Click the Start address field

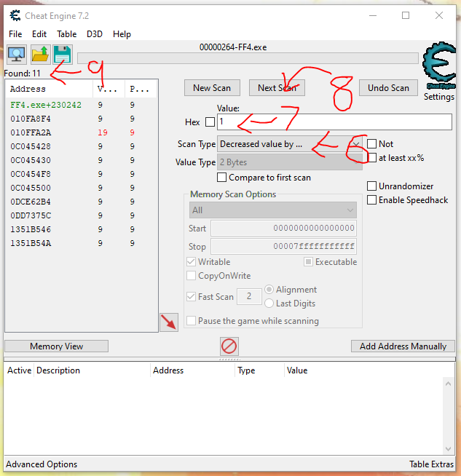(283, 229)
